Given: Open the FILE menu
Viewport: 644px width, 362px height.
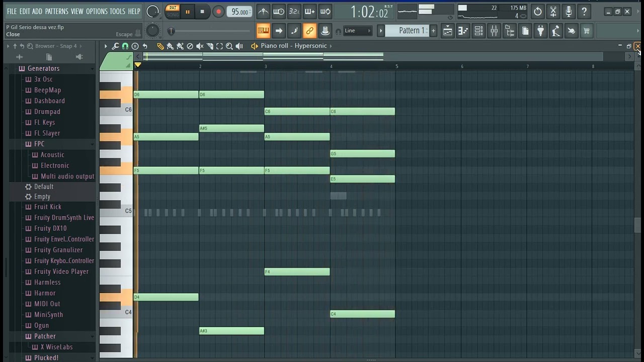Looking at the screenshot, I should coord(12,11).
